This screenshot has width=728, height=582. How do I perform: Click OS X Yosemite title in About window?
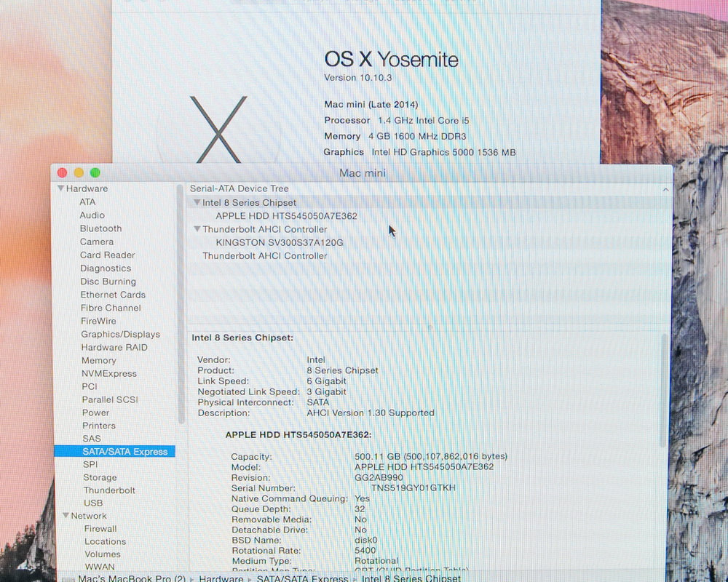click(391, 60)
